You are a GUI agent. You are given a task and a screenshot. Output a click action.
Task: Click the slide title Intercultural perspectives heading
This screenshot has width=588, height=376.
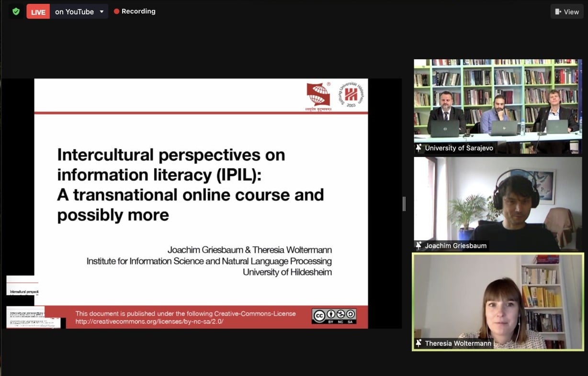191,185
